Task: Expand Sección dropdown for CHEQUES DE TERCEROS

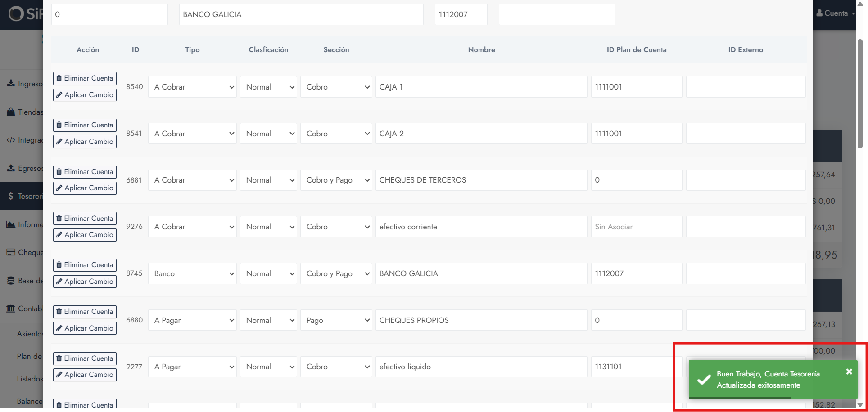Action: tap(336, 180)
